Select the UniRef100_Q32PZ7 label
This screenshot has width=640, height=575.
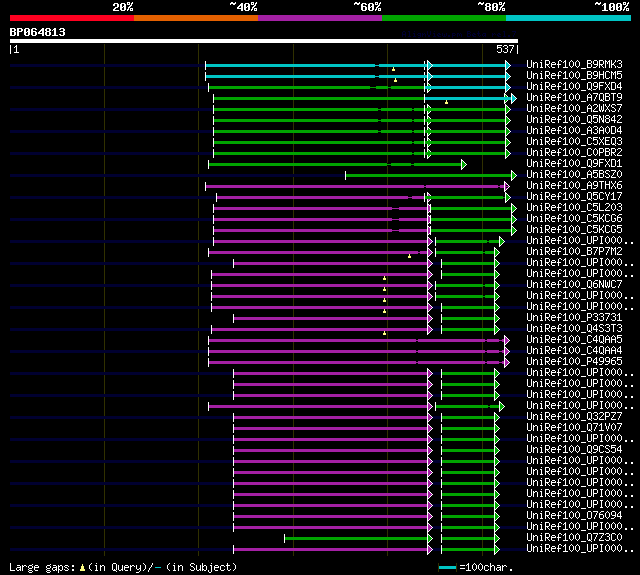click(x=574, y=417)
